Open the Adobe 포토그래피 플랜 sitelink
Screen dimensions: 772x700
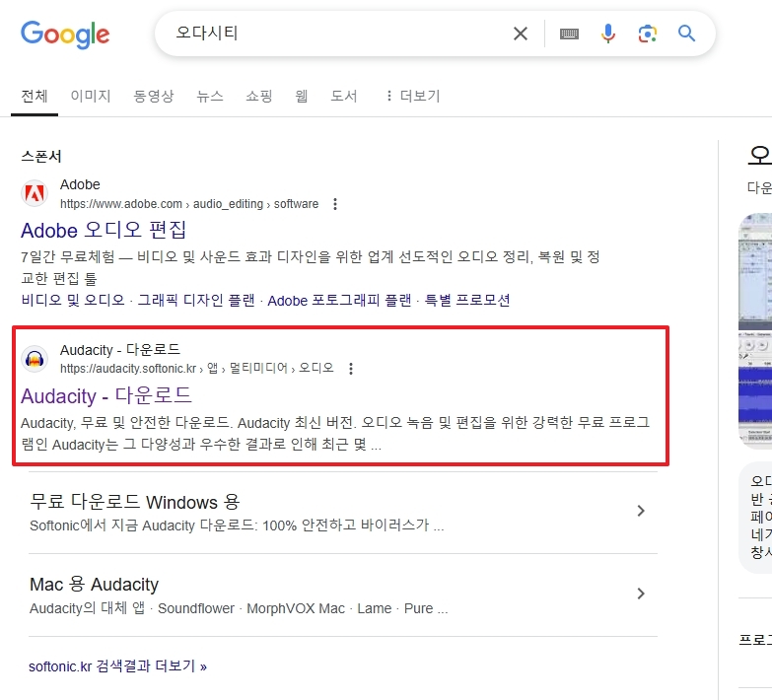point(339,300)
